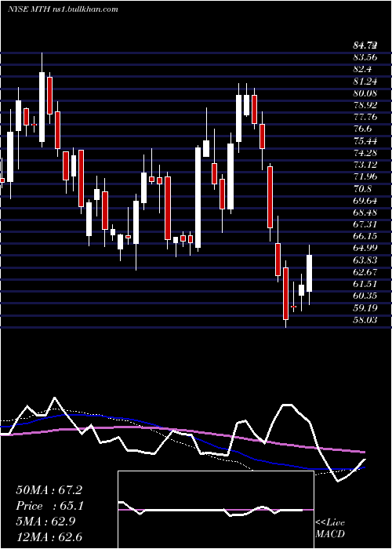Select the 82.4 price axis label

(362, 70)
